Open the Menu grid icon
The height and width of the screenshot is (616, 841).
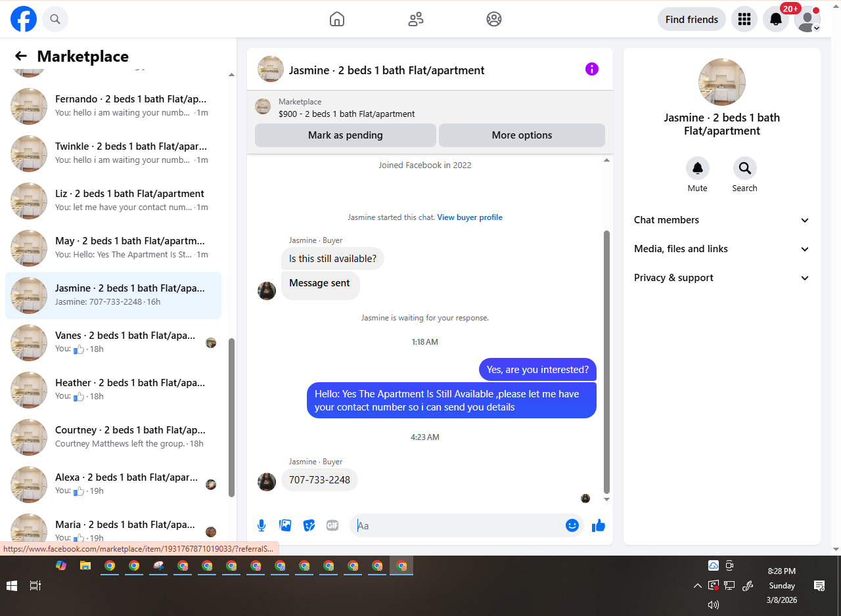[744, 19]
